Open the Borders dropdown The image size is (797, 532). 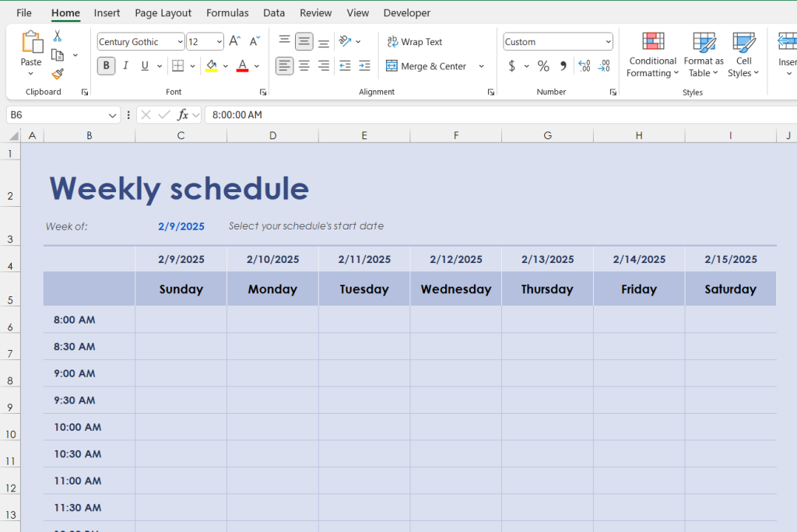192,66
